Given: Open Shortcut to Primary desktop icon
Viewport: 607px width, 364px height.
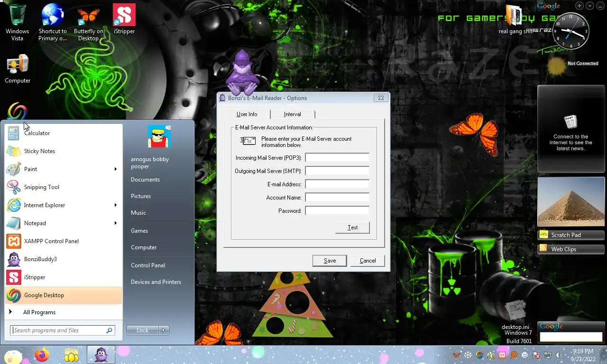Looking at the screenshot, I should pyautogui.click(x=53, y=22).
